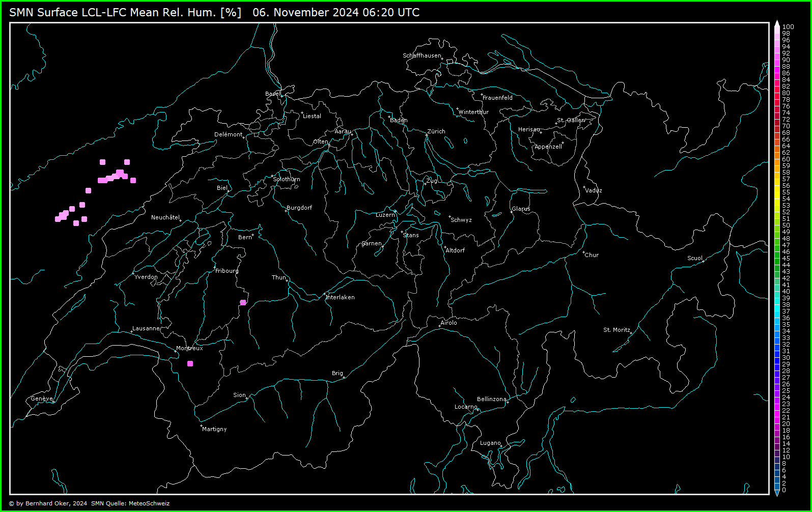
Task: Select the Lausanne city label
Action: 146,328
